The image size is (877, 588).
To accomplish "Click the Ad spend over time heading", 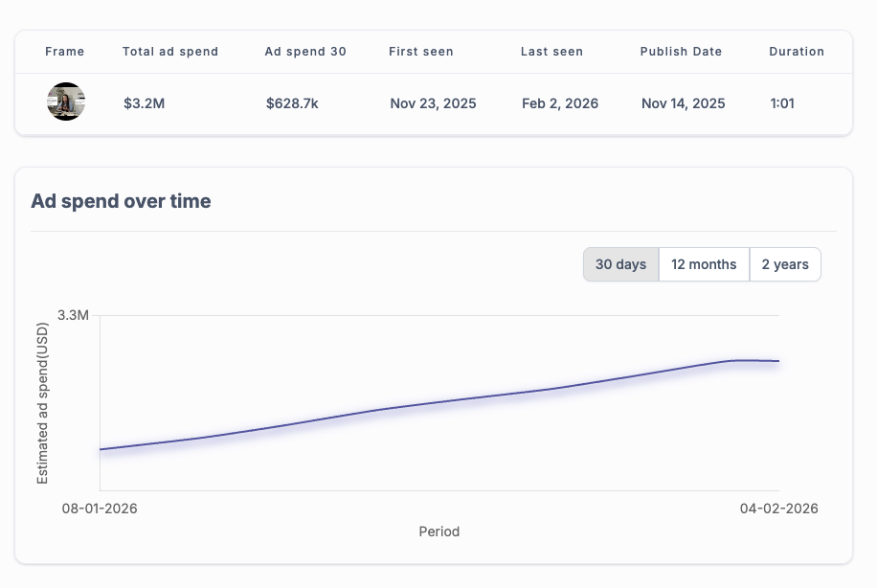I will (121, 201).
